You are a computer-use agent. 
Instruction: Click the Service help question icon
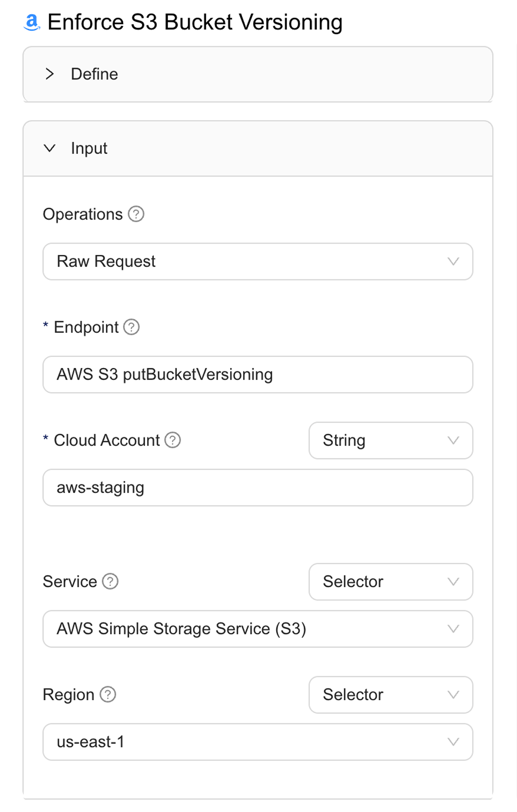(x=110, y=581)
